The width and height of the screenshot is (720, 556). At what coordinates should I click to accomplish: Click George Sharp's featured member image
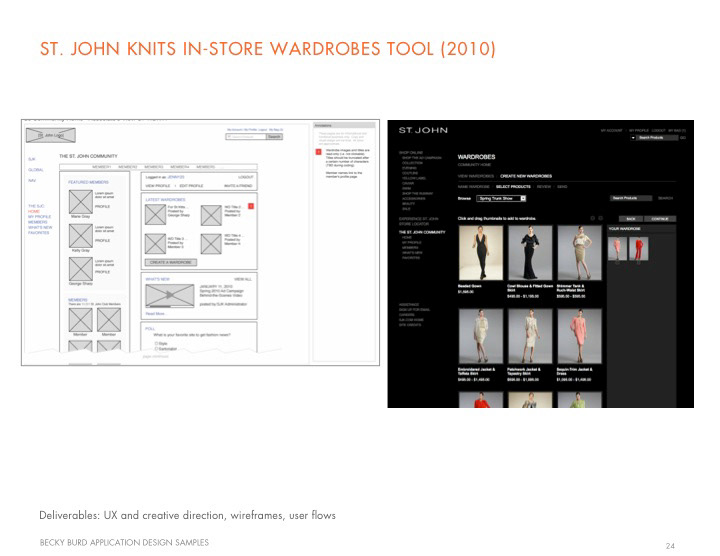81,269
